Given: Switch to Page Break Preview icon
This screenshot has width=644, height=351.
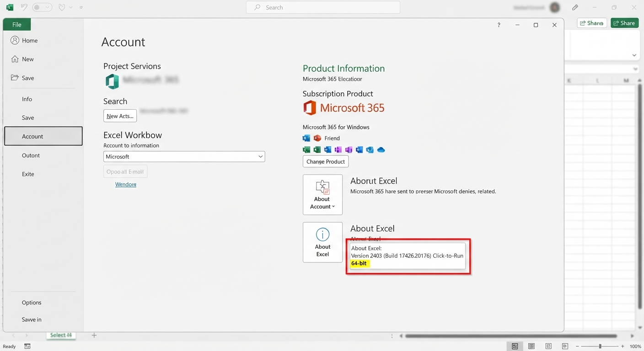Looking at the screenshot, I should [548, 346].
